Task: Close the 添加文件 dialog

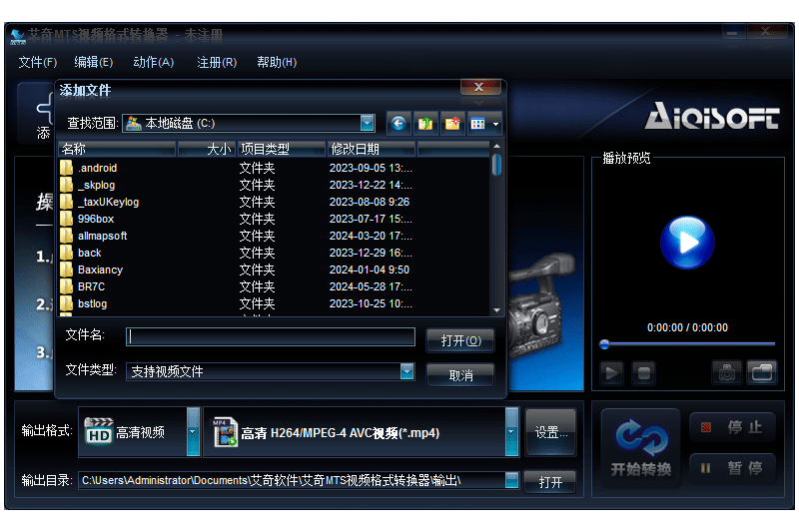Action: pyautogui.click(x=479, y=87)
